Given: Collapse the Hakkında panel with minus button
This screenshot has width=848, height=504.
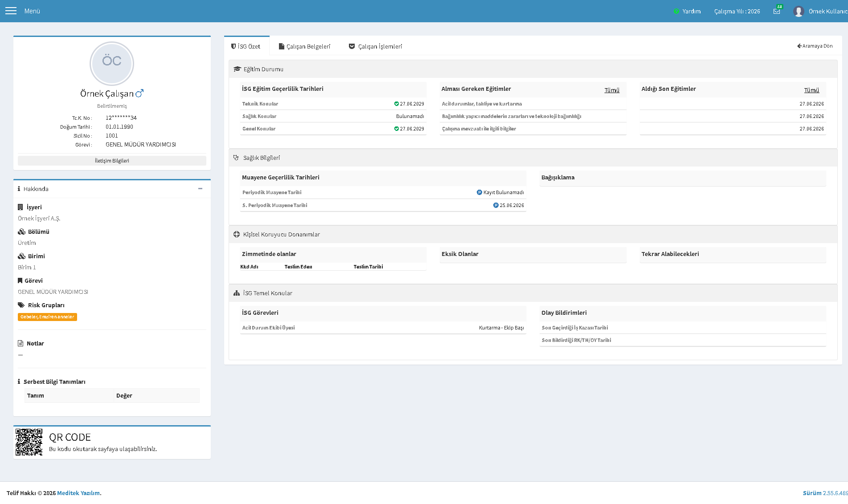Looking at the screenshot, I should point(201,189).
